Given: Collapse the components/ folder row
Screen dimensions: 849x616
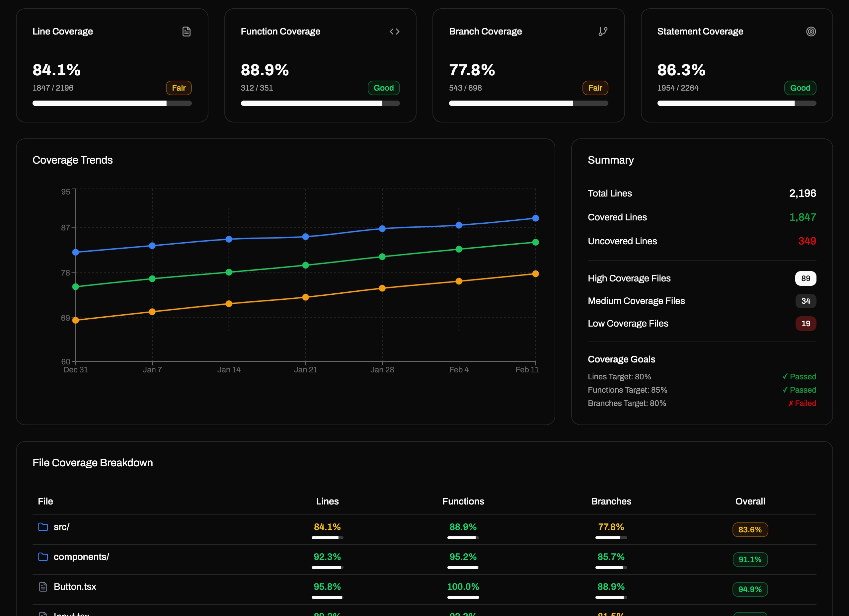Looking at the screenshot, I should click(81, 557).
